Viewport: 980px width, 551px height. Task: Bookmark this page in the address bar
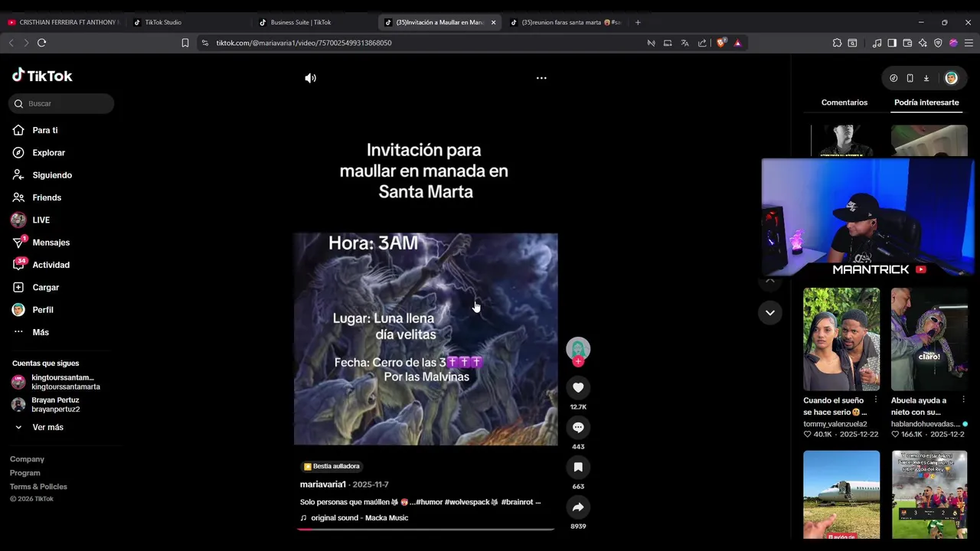185,43
